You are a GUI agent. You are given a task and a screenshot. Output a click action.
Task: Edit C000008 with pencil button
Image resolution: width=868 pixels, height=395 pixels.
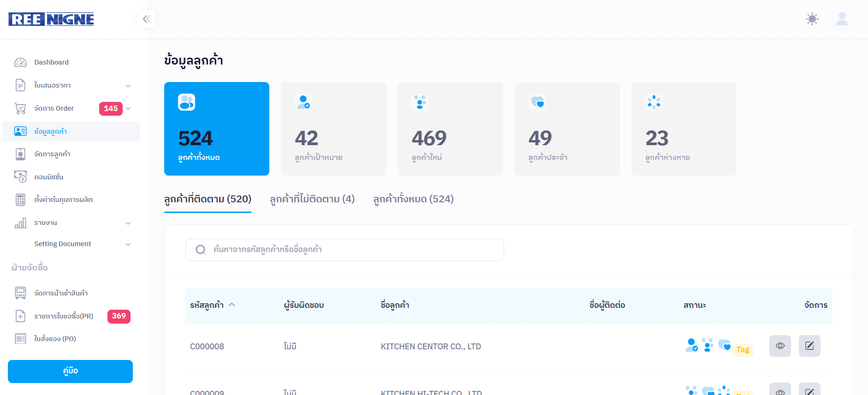809,346
